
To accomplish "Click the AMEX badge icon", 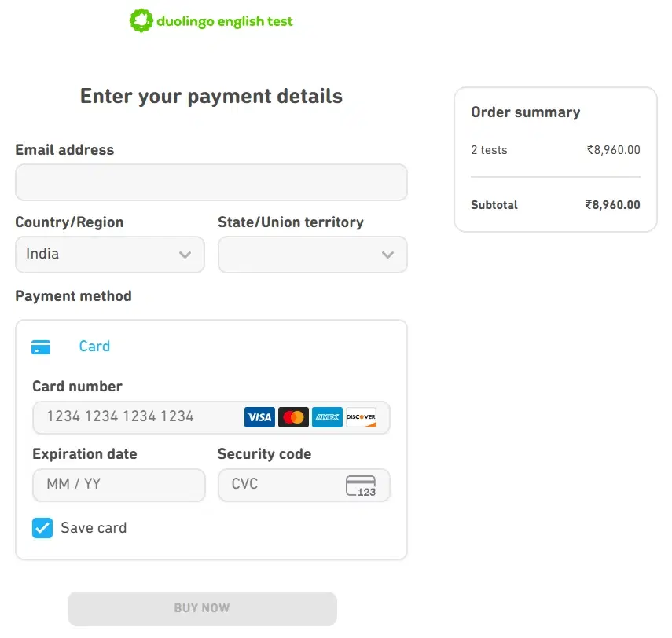I will pos(327,417).
